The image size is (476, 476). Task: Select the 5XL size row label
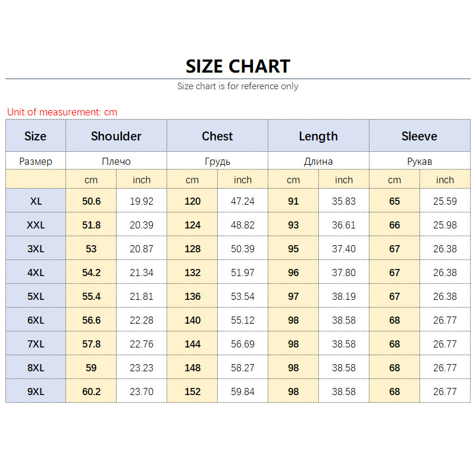coord(36,296)
